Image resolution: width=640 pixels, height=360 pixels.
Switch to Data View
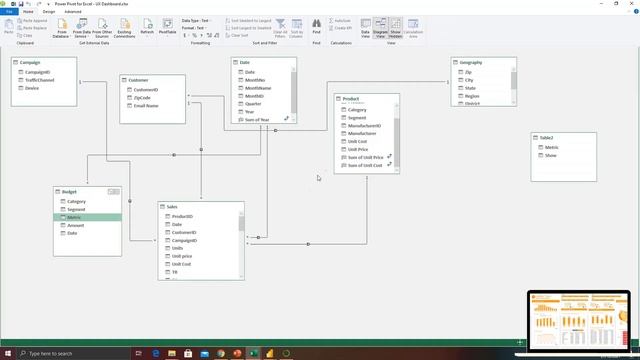click(365, 28)
